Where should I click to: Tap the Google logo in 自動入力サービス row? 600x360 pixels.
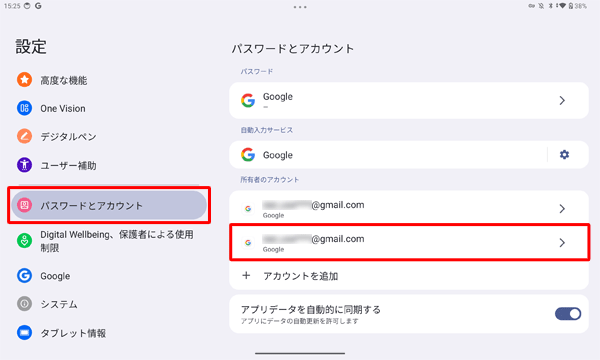pos(248,155)
